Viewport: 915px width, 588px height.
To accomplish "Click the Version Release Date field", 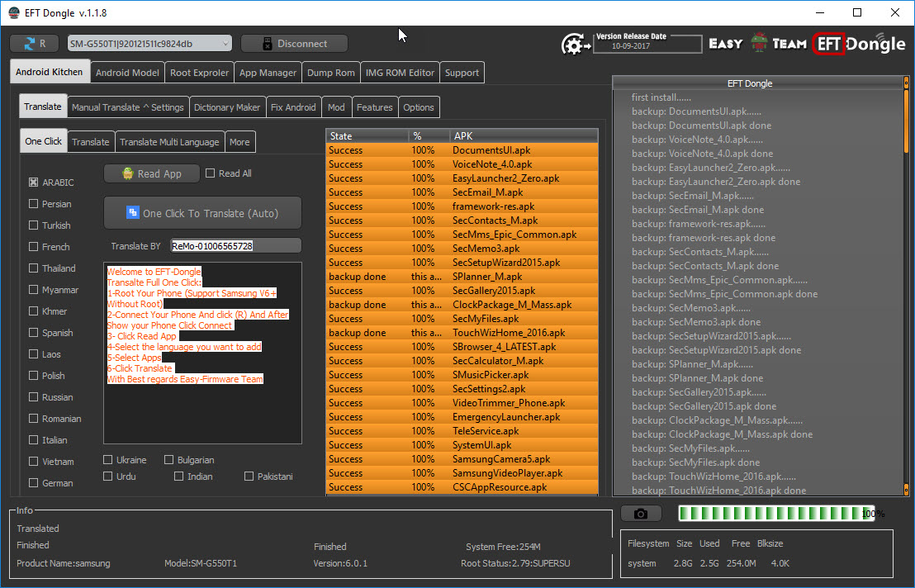I will coord(647,44).
